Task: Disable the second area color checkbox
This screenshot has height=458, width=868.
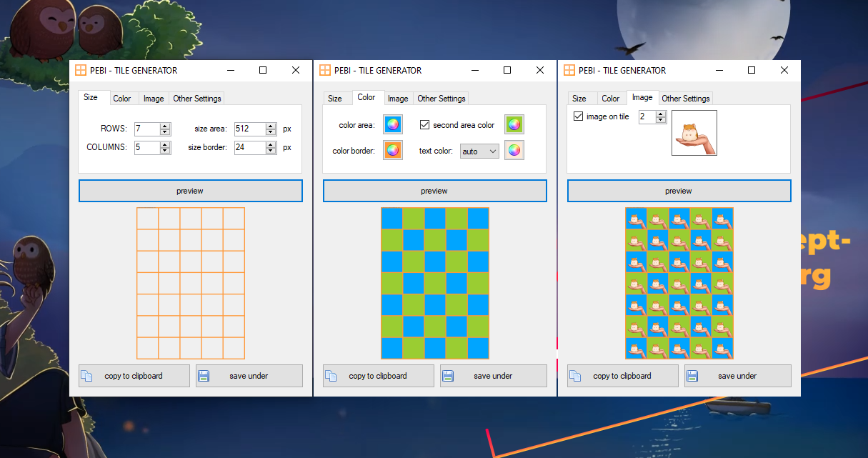Action: pyautogui.click(x=425, y=125)
